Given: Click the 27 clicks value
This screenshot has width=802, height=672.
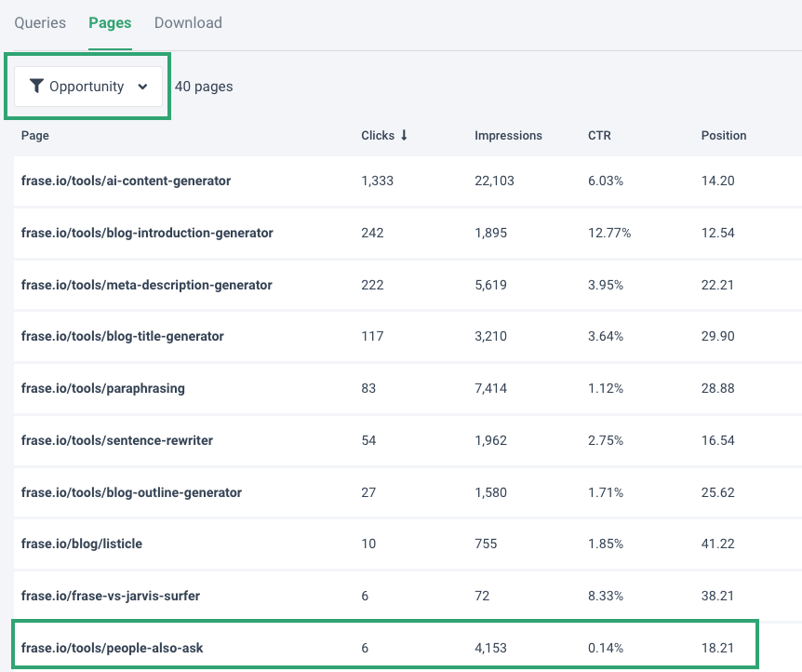Looking at the screenshot, I should (368, 493).
